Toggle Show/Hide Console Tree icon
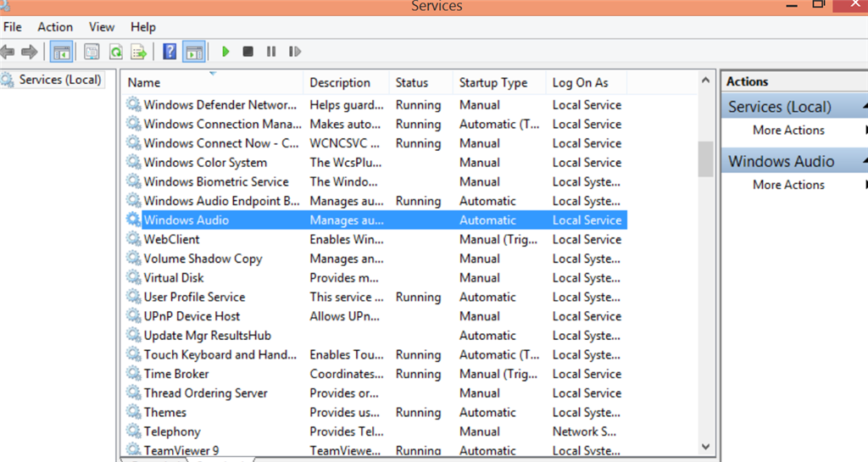868x462 pixels. click(61, 52)
